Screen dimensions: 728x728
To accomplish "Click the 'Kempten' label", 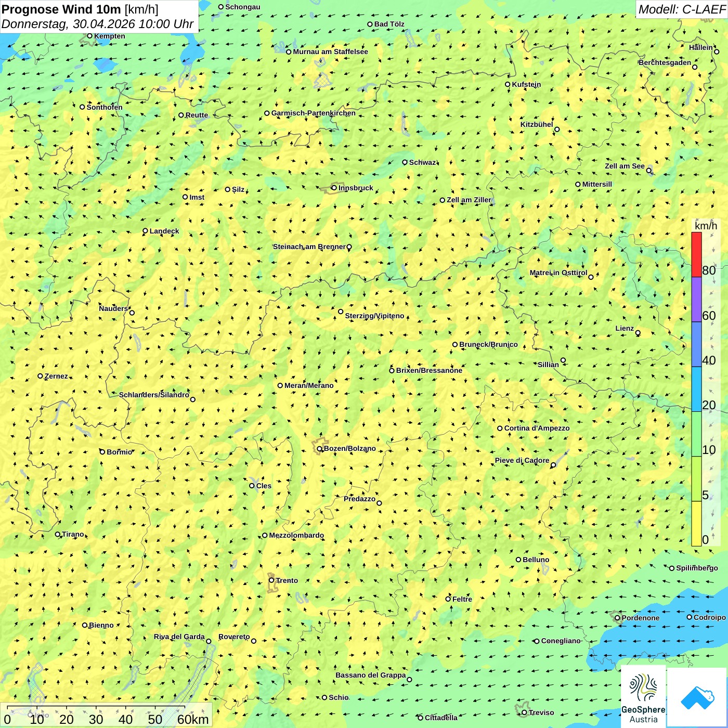I will point(110,36).
